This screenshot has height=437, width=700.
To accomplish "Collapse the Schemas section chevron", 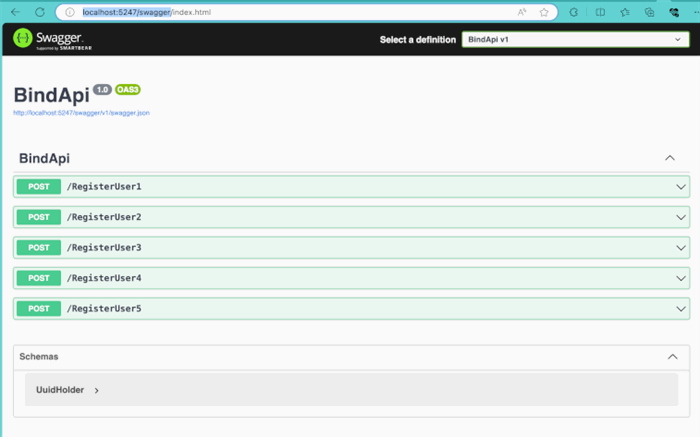I will tap(672, 357).
